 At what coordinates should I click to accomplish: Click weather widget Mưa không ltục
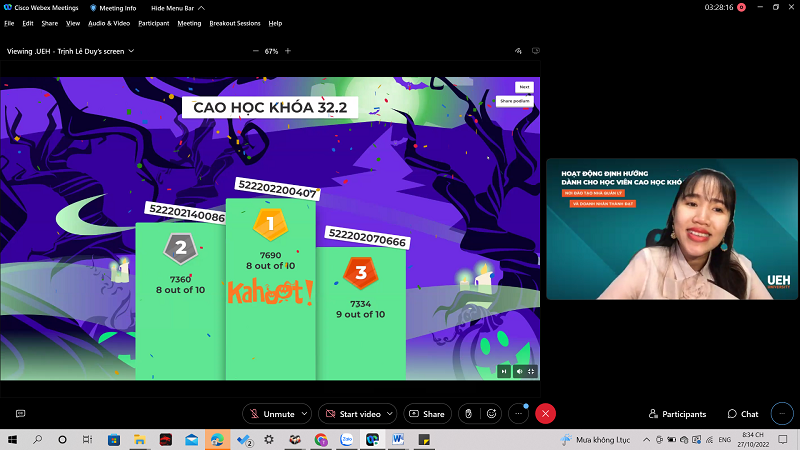pos(595,440)
